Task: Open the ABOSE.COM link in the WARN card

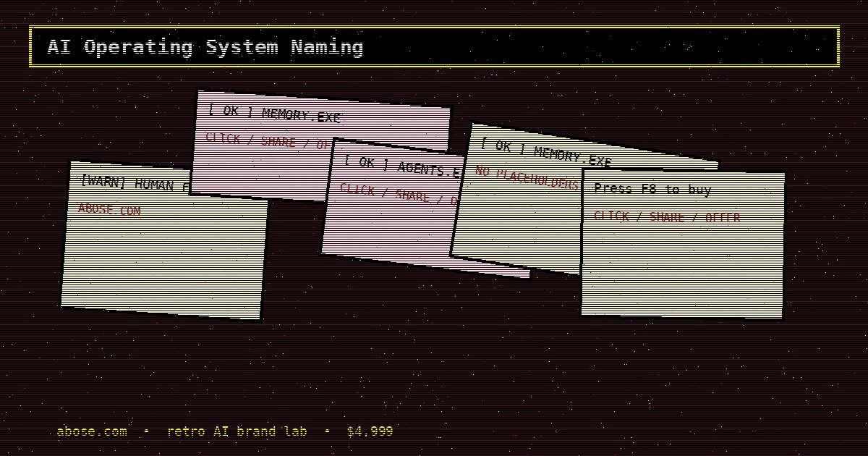Action: (x=109, y=210)
